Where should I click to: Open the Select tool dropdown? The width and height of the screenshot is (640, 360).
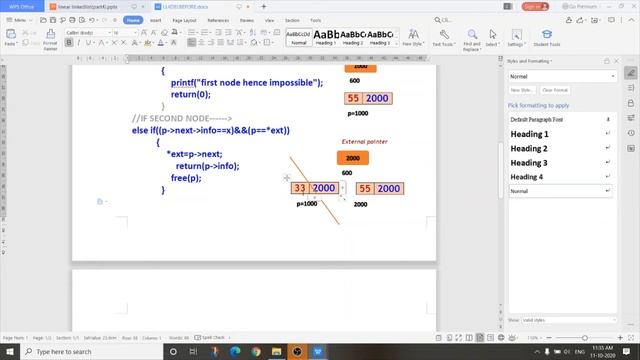493,38
